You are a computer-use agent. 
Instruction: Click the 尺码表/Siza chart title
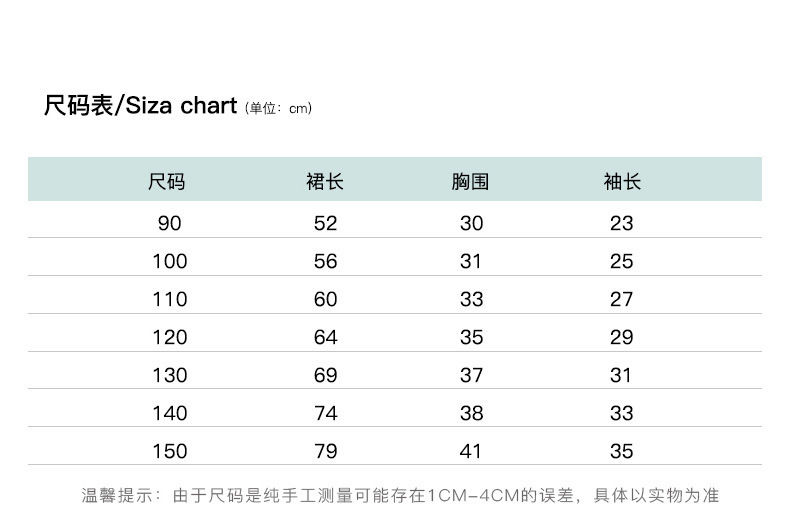click(140, 106)
